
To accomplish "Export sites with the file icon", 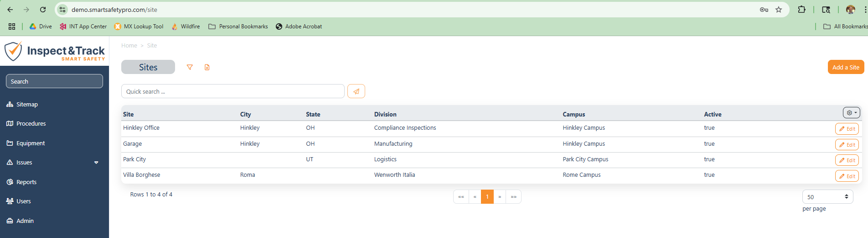I will (207, 67).
